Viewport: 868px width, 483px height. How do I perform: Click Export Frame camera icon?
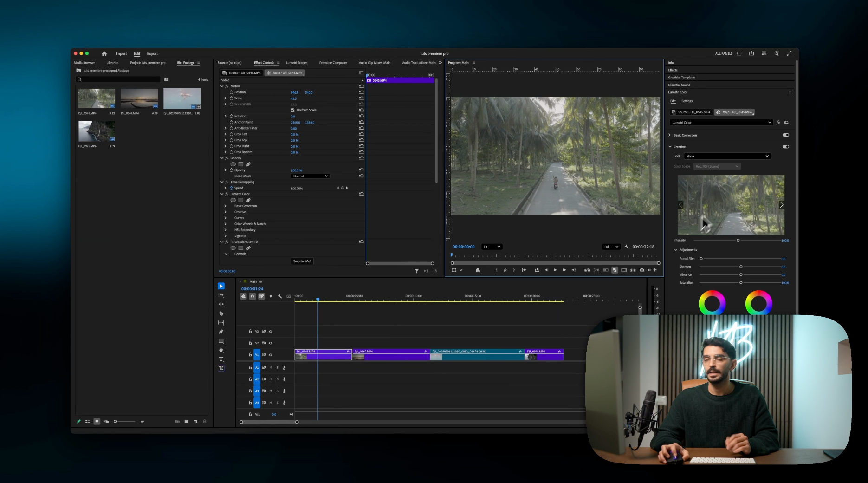point(642,270)
